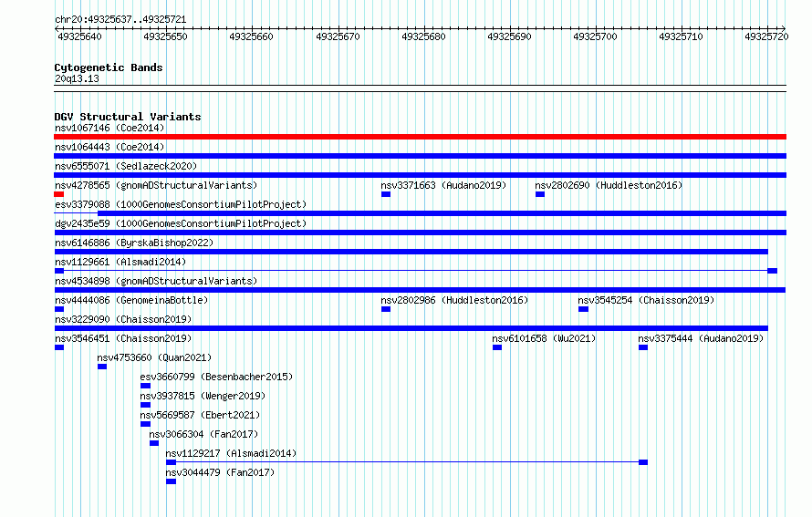Select the blue marker under nsv3044479
Viewport: 812px width, 517px height.
pos(171,481)
